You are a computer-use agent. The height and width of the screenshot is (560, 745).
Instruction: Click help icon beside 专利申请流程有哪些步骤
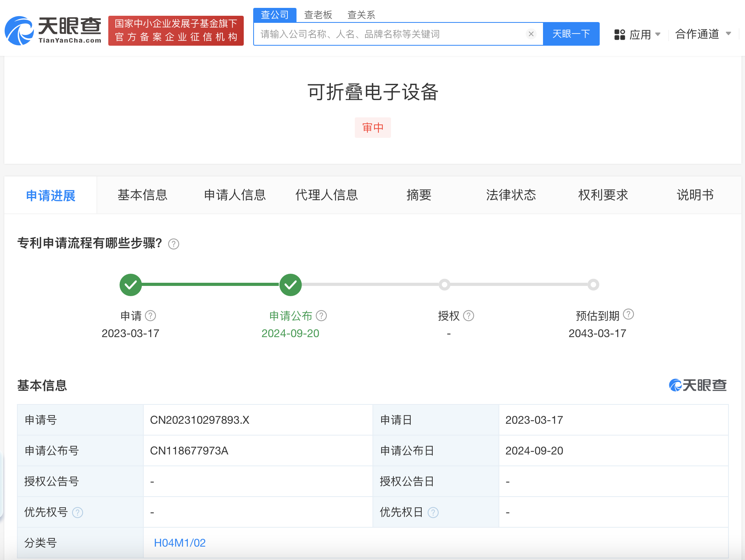tap(174, 244)
